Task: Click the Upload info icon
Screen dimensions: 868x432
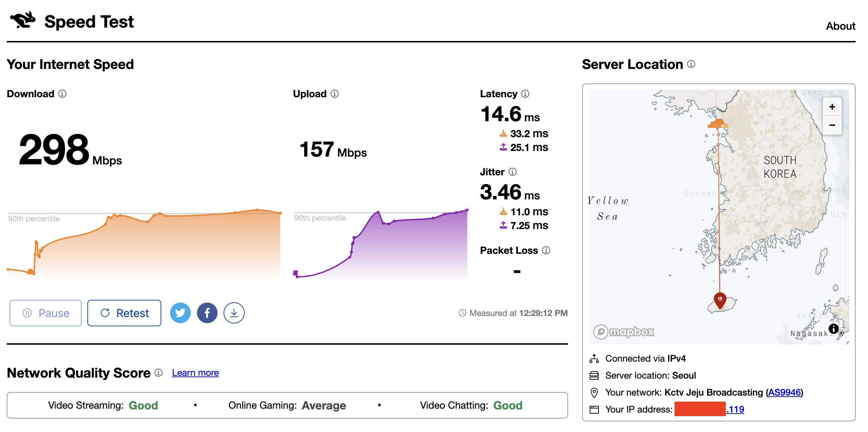Action: point(335,94)
